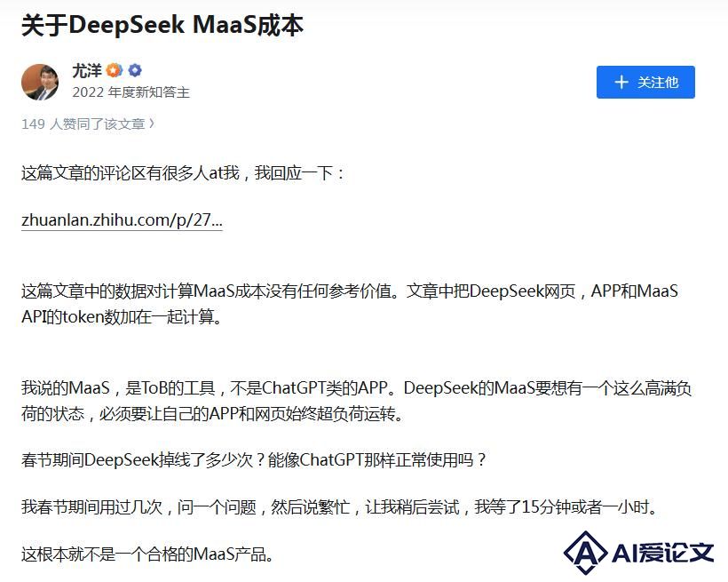Click the paragraph starting 这篇文章的评论区
Screen dimensions: 728x582
click(x=183, y=173)
